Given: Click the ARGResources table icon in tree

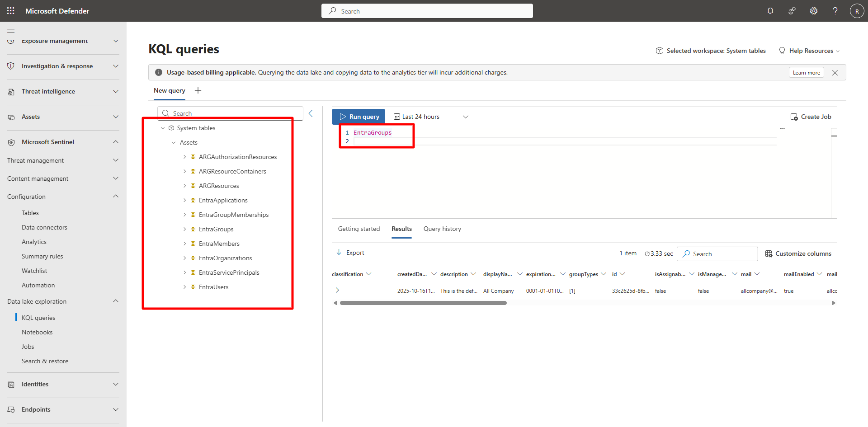Looking at the screenshot, I should pos(193,186).
